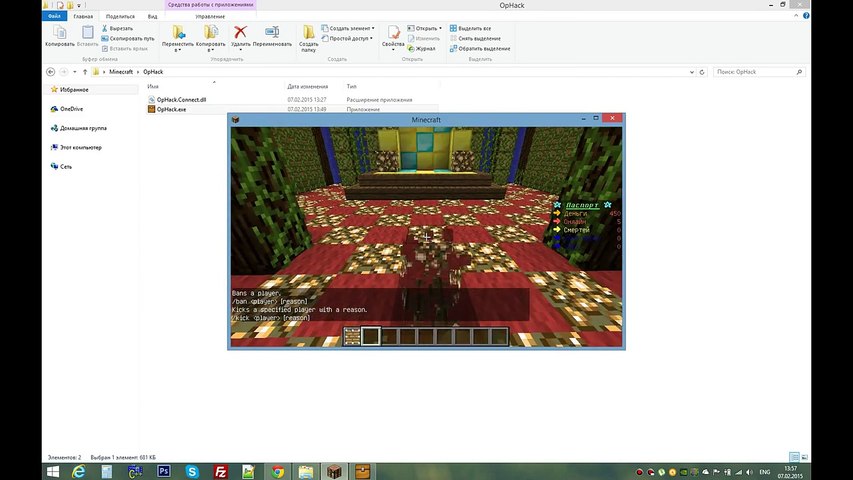Open Google Chrome from the taskbar
This screenshot has width=853, height=480.
pyautogui.click(x=277, y=472)
